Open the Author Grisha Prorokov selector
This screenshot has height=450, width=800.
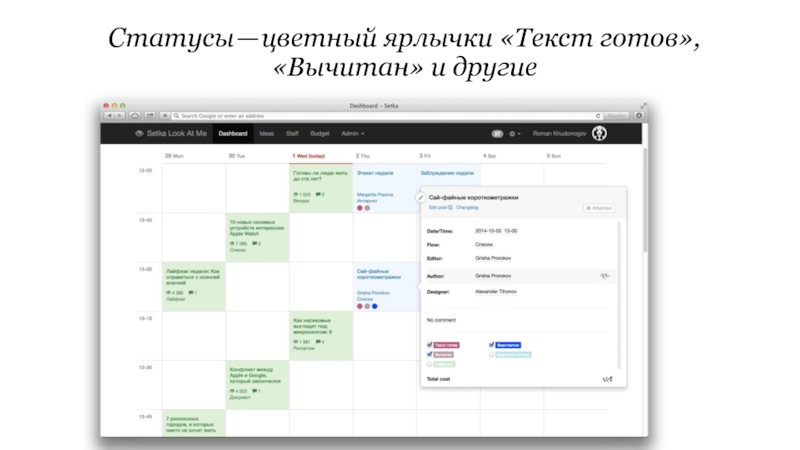pyautogui.click(x=493, y=276)
